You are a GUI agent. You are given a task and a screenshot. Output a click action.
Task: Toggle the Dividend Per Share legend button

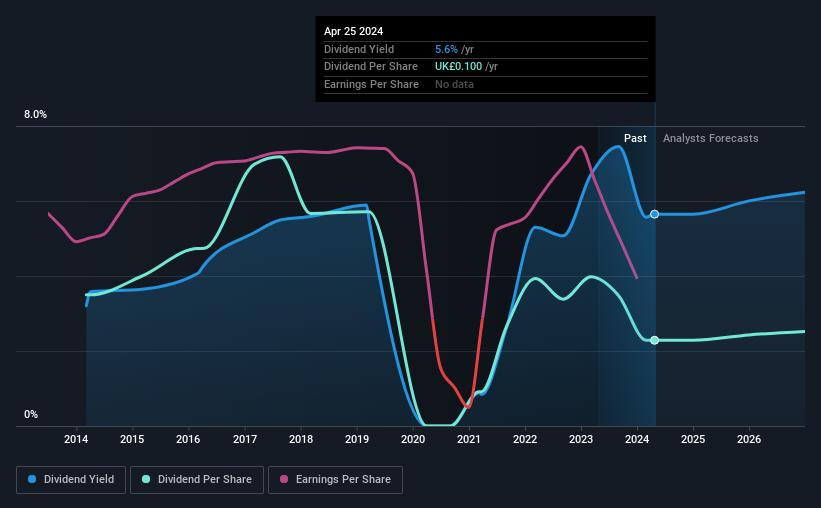[x=197, y=480]
